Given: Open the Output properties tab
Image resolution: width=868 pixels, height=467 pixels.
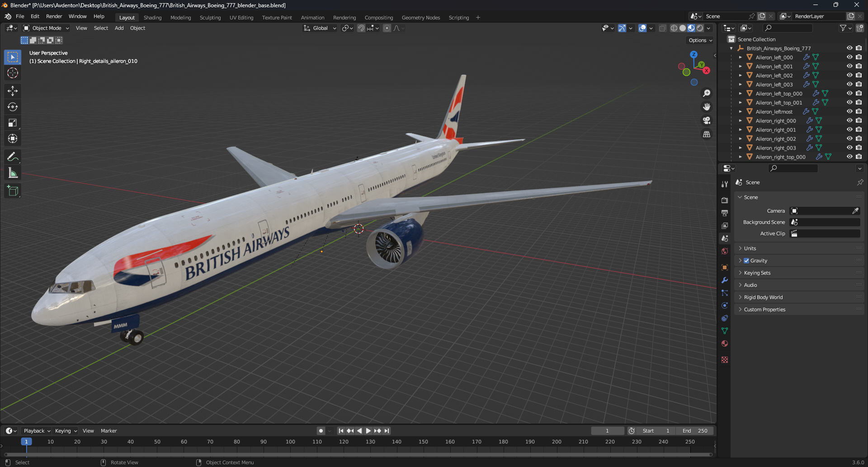Looking at the screenshot, I should point(725,213).
